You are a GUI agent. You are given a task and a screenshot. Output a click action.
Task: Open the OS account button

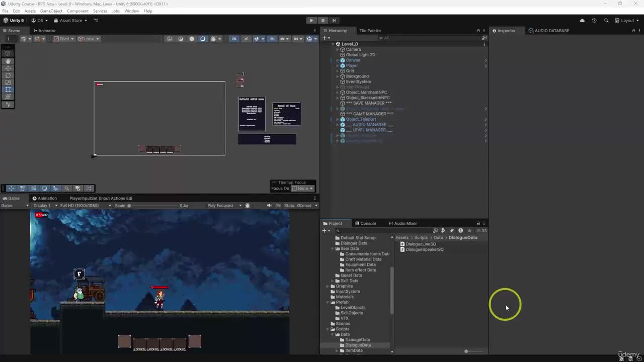coord(39,21)
